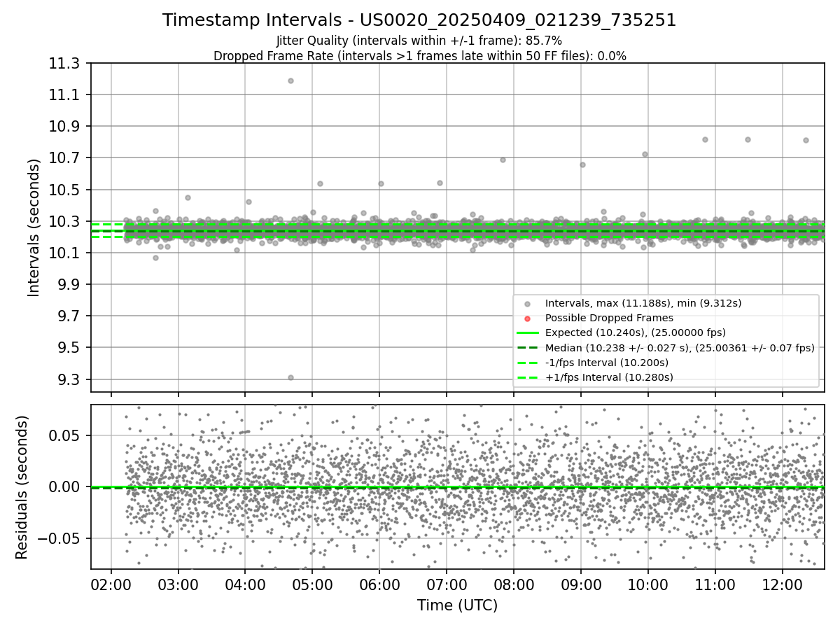Click the outlier point near 9.312s minimum
Image resolution: width=840 pixels, height=630 pixels.
pos(290,377)
